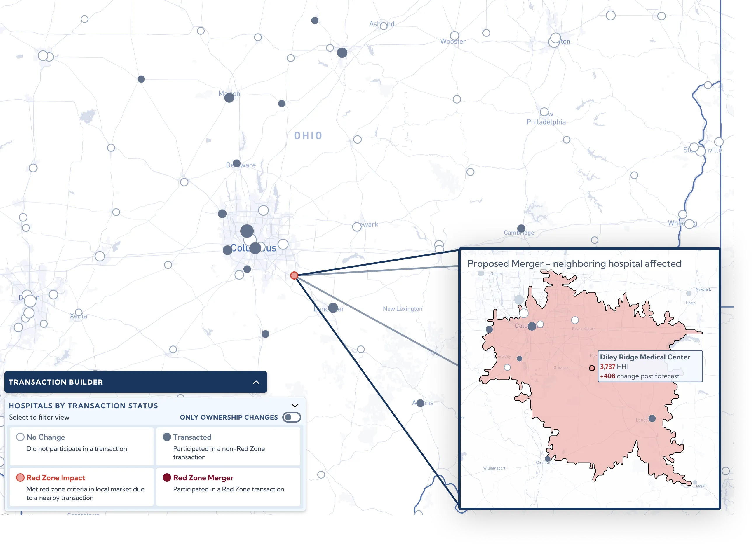
Task: Select the empty hospital marker at Newark
Action: coord(357,227)
